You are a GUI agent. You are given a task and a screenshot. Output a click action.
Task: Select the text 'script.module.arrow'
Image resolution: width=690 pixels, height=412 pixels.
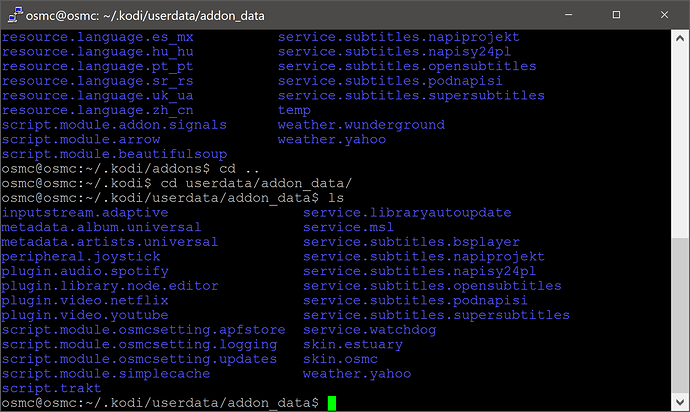[x=81, y=140]
